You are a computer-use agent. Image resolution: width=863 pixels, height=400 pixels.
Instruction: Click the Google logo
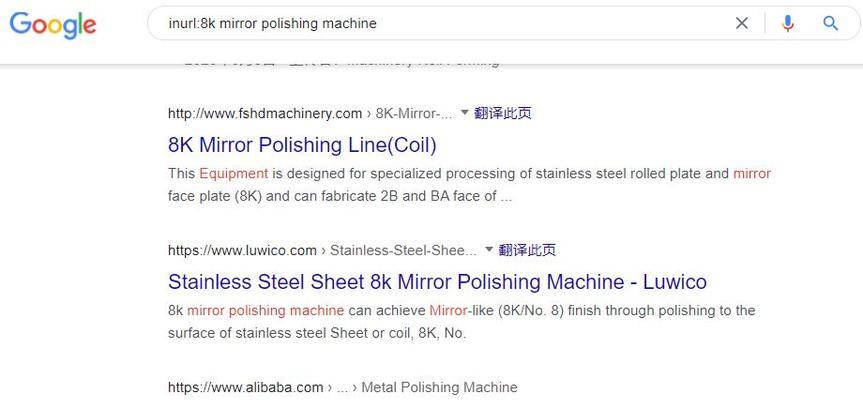pos(53,25)
